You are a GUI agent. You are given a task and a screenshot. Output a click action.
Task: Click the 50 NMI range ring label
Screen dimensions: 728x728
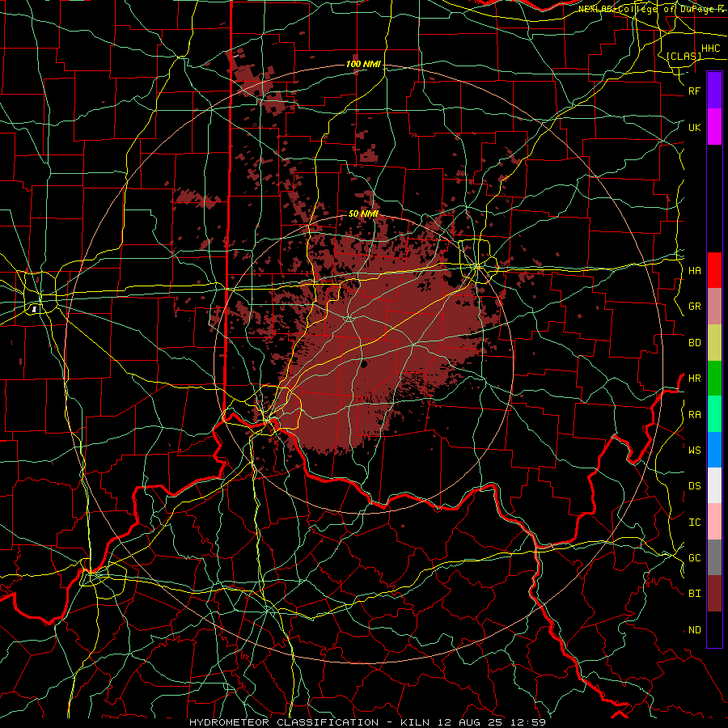(363, 214)
